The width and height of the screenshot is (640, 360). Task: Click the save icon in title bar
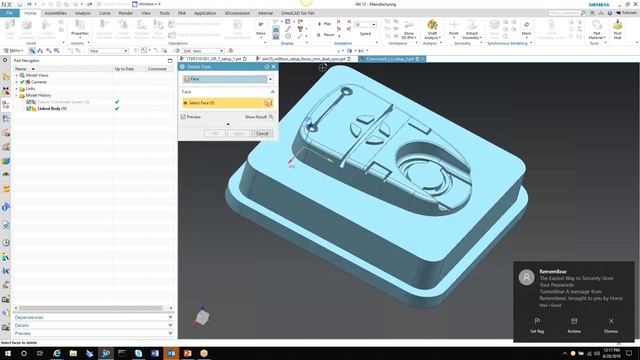point(19,4)
